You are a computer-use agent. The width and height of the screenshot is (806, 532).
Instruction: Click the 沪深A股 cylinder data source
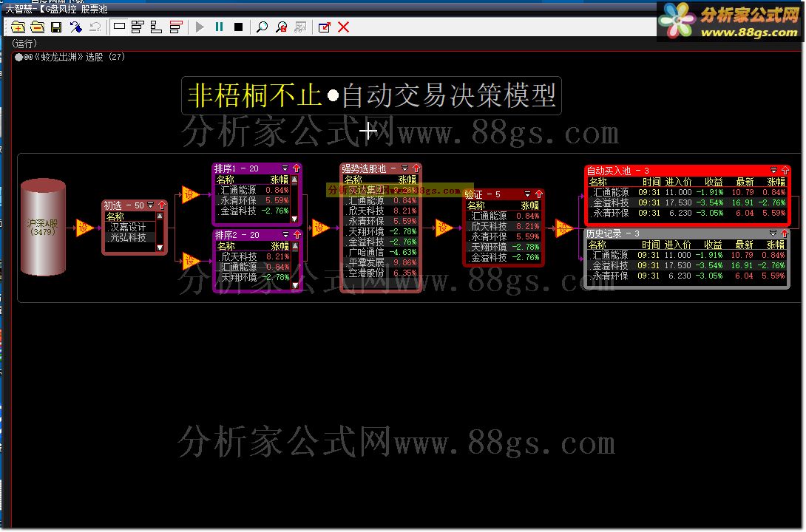pos(43,227)
